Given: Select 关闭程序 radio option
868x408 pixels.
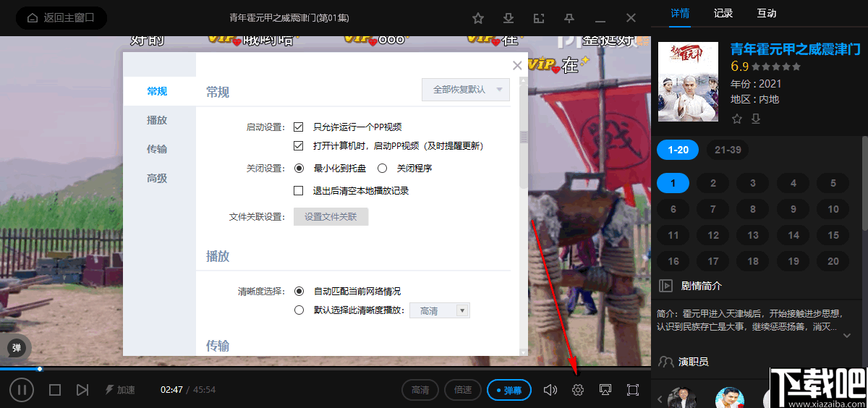Looking at the screenshot, I should [382, 168].
